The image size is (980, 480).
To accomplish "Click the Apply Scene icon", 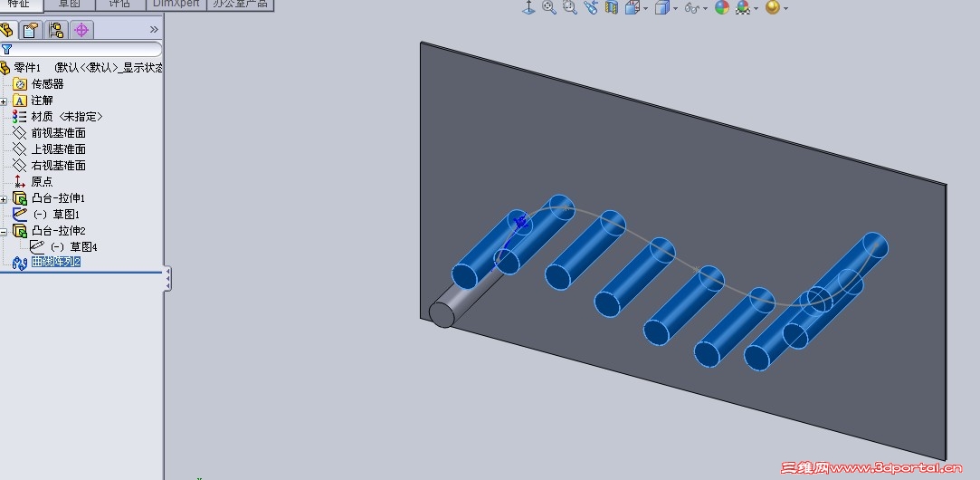I will 743,7.
